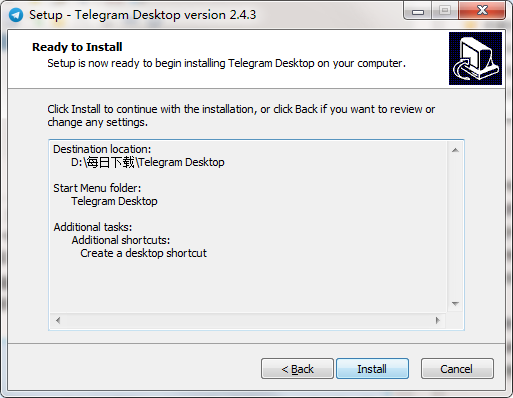Click the Start Menu folder entry
Viewport: 513px width, 398px height.
(x=114, y=201)
